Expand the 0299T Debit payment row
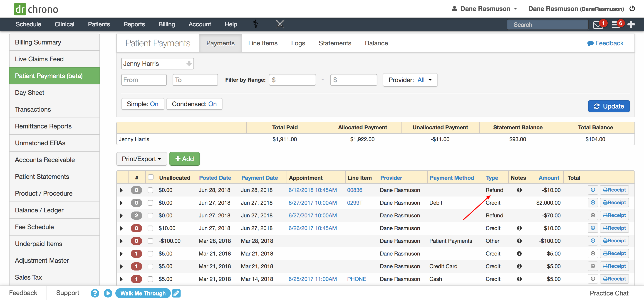The height and width of the screenshot is (300, 644). tap(121, 203)
